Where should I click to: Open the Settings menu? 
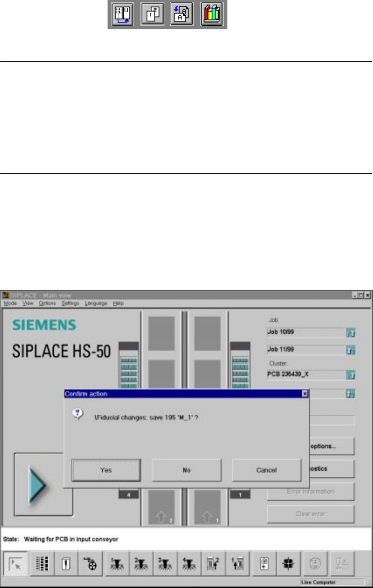(x=70, y=303)
